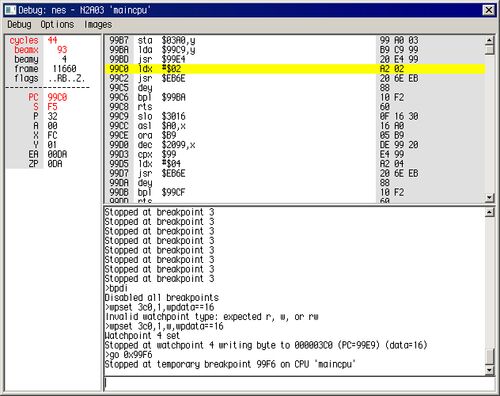The height and width of the screenshot is (396, 500).
Task: Select the 99DB bpl $99CF line
Action: 295,192
